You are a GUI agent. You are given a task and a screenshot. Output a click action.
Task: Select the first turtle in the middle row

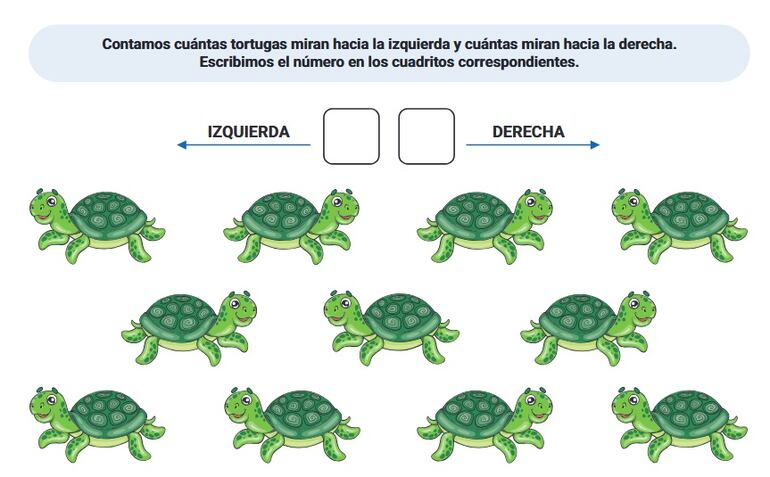189,328
